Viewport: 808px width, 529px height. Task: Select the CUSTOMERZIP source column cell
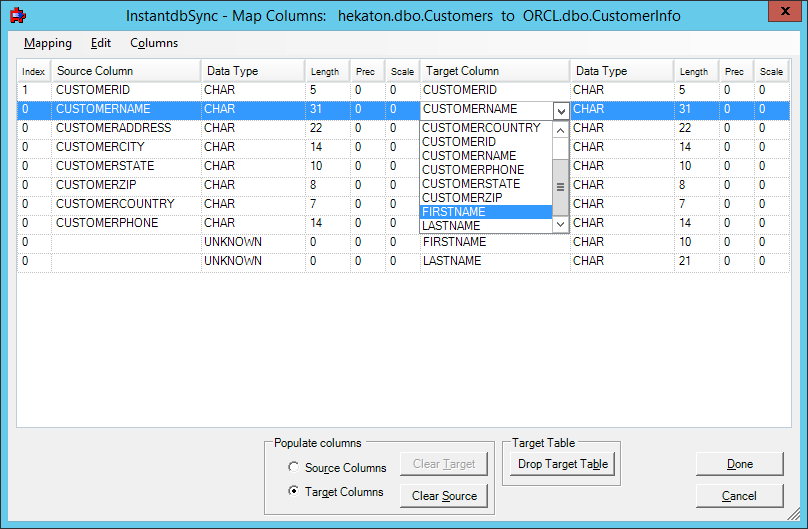tap(126, 185)
